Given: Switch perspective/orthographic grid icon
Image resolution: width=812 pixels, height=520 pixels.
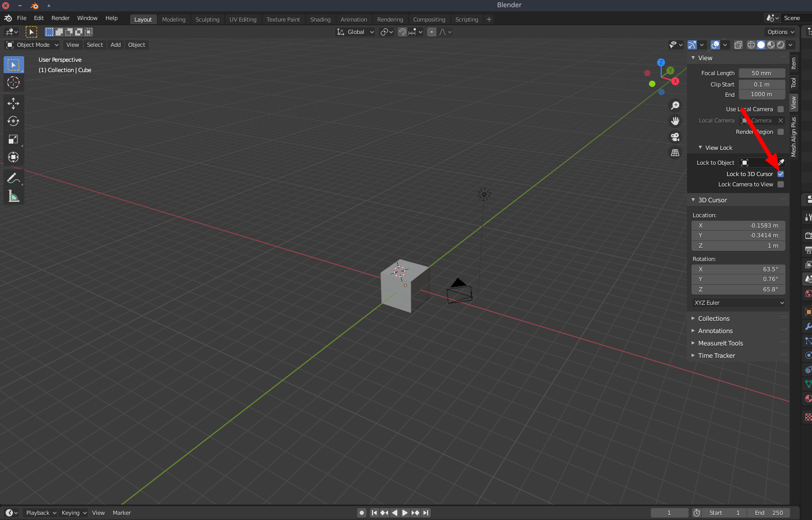Looking at the screenshot, I should (x=675, y=153).
